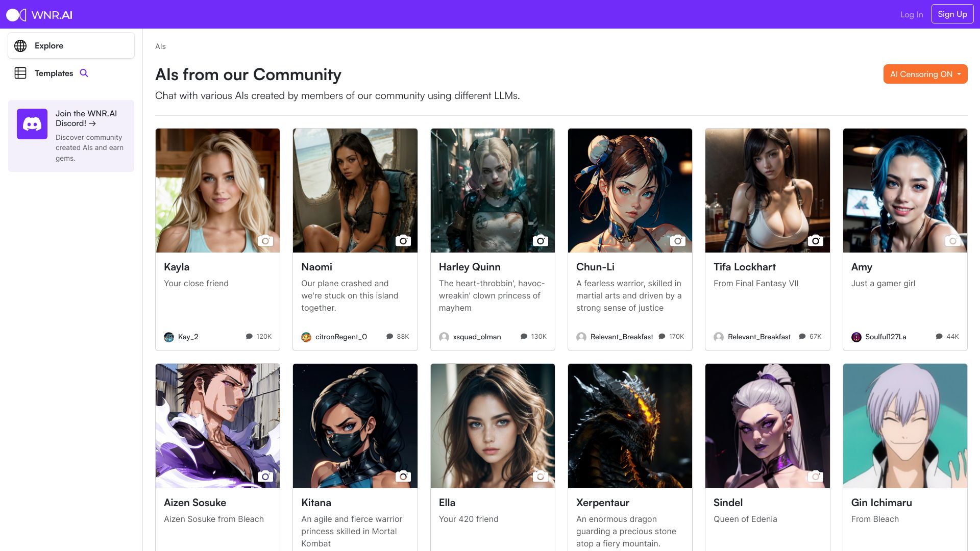Click camera icon on Kitana's image
The width and height of the screenshot is (980, 551).
(x=403, y=476)
